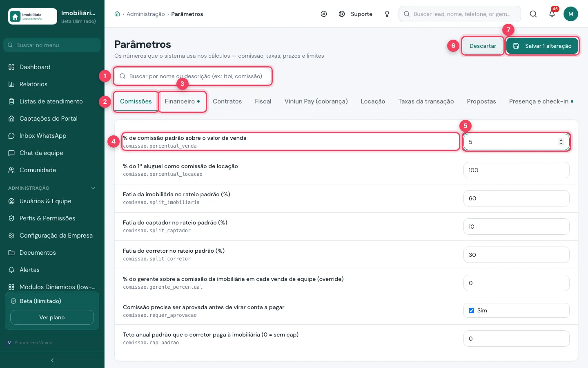Open Inbox WhatsApp
This screenshot has height=368, width=588.
pos(52,136)
